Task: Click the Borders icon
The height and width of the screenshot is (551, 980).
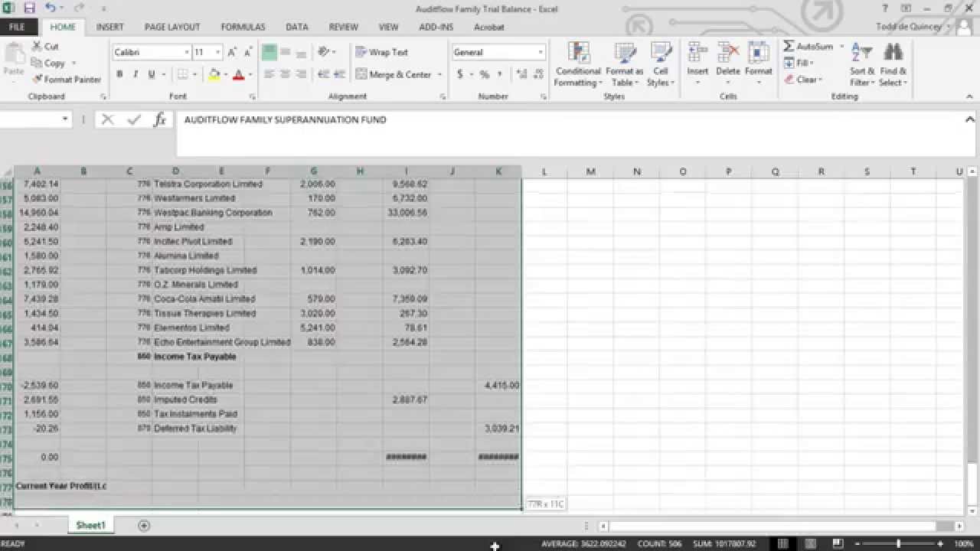Action: click(182, 74)
